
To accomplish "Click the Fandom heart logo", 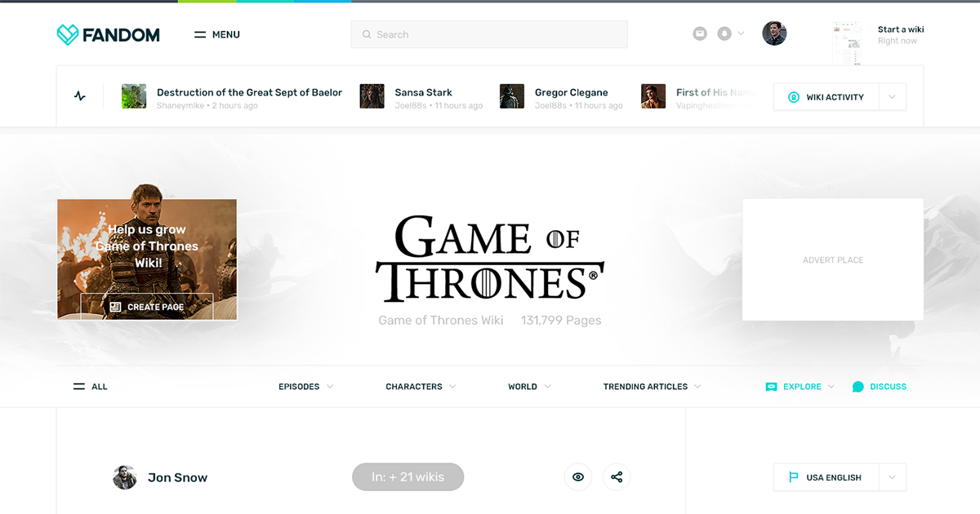I will 68,34.
